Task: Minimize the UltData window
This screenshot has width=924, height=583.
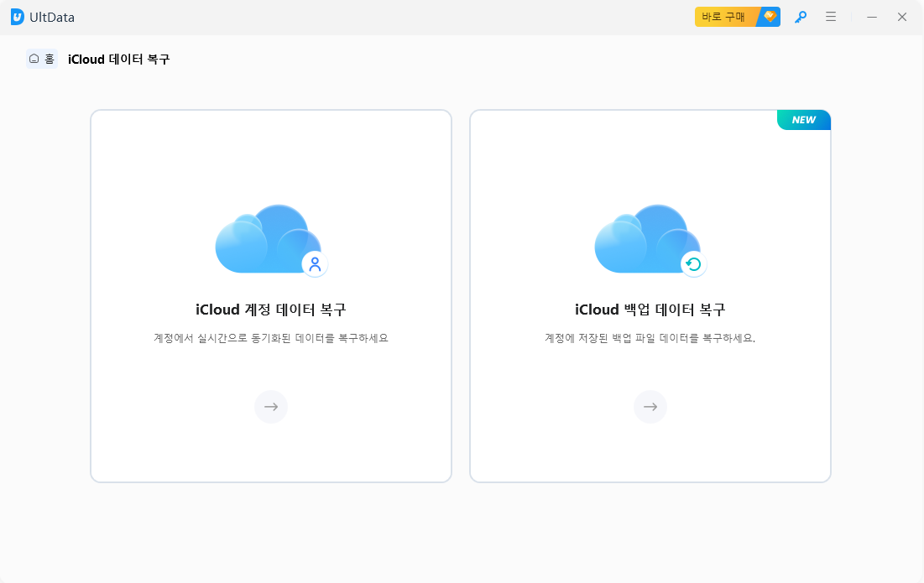Action: pos(872,17)
